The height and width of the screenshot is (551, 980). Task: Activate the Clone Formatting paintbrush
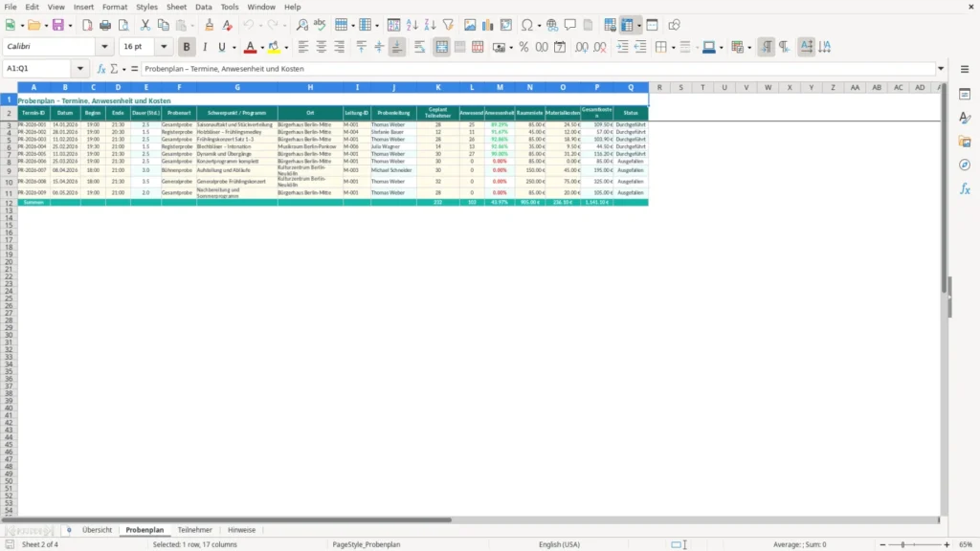[x=210, y=25]
